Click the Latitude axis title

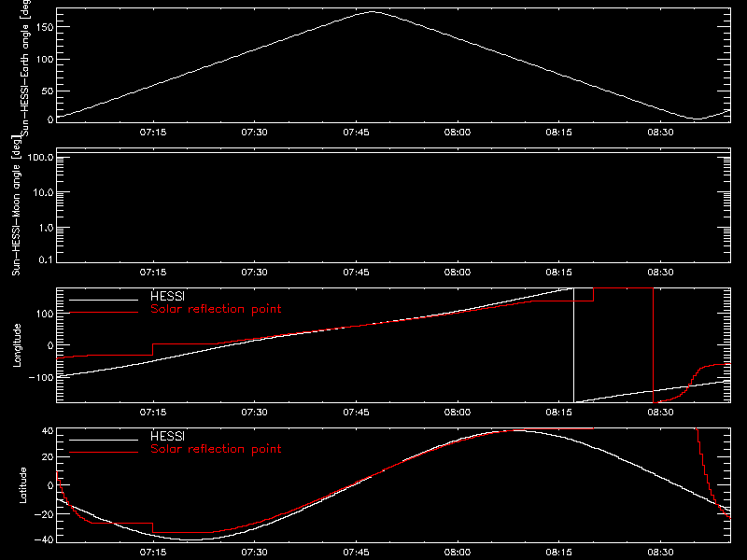click(22, 485)
